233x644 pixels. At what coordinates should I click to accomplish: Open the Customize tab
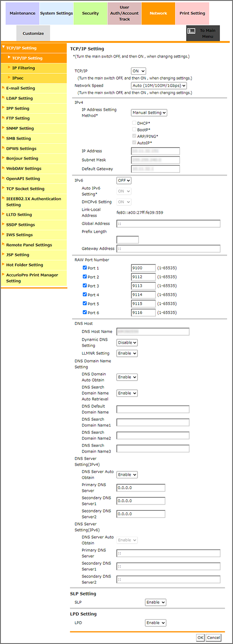[33, 33]
